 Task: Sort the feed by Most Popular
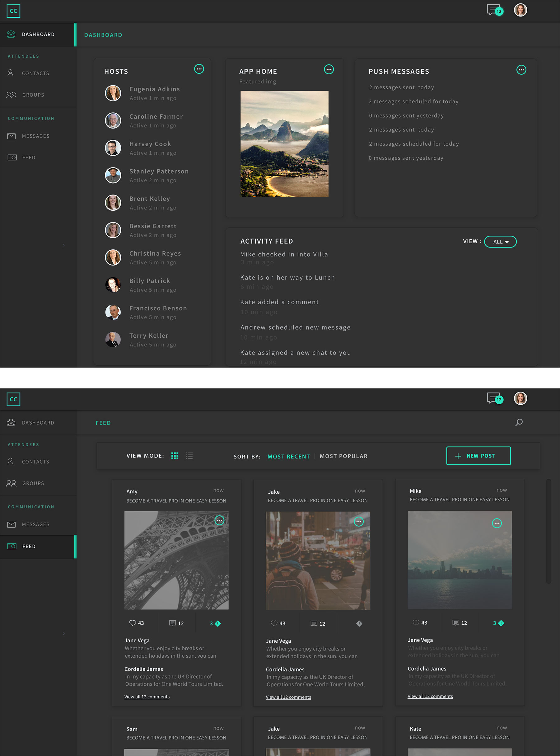click(343, 456)
